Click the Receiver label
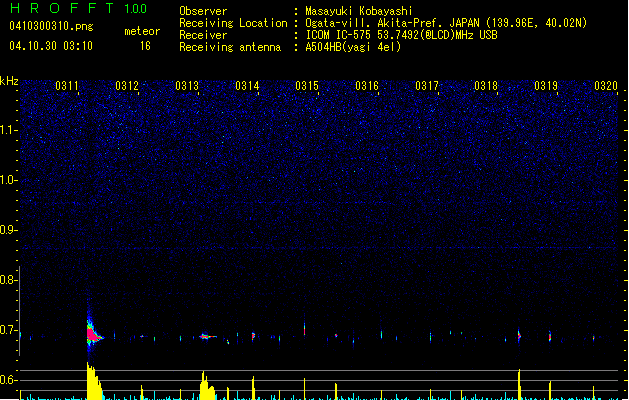The width and height of the screenshot is (629, 400). click(x=203, y=35)
